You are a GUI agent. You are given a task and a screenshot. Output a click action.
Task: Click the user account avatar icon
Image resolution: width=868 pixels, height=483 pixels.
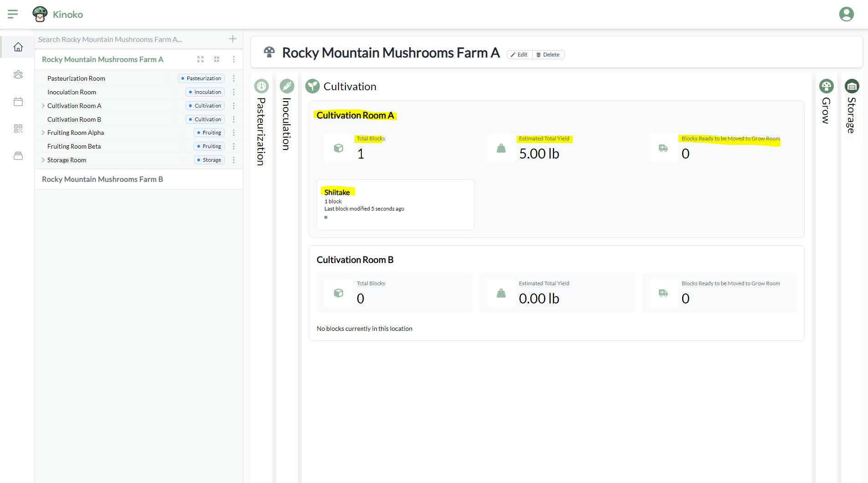pos(846,14)
